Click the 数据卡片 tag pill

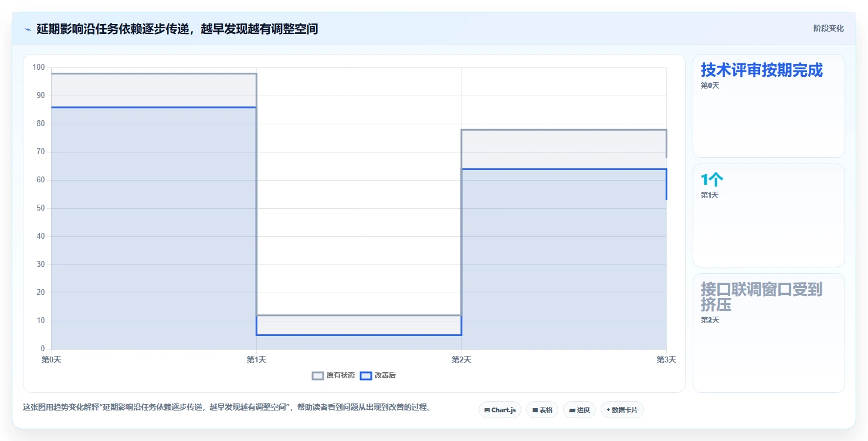point(622,410)
